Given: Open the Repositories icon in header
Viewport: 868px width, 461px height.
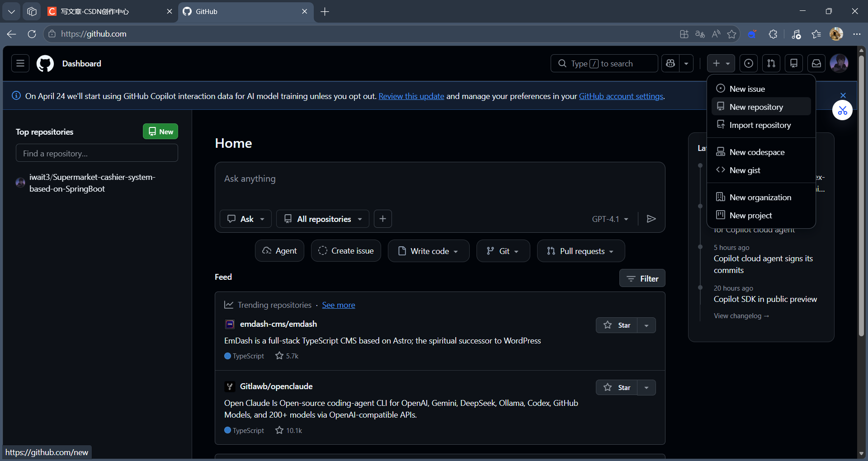Looking at the screenshot, I should click(794, 63).
